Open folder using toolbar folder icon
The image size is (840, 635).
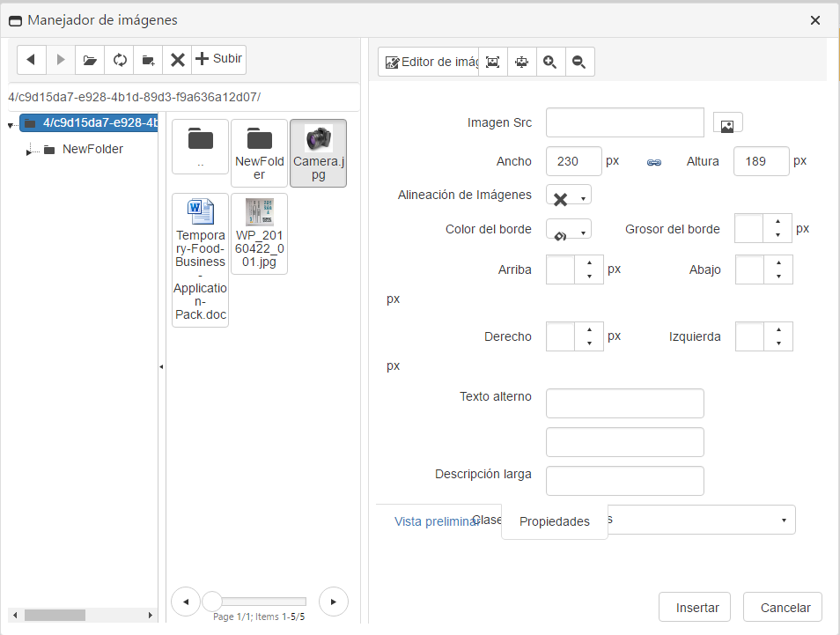pyautogui.click(x=90, y=60)
